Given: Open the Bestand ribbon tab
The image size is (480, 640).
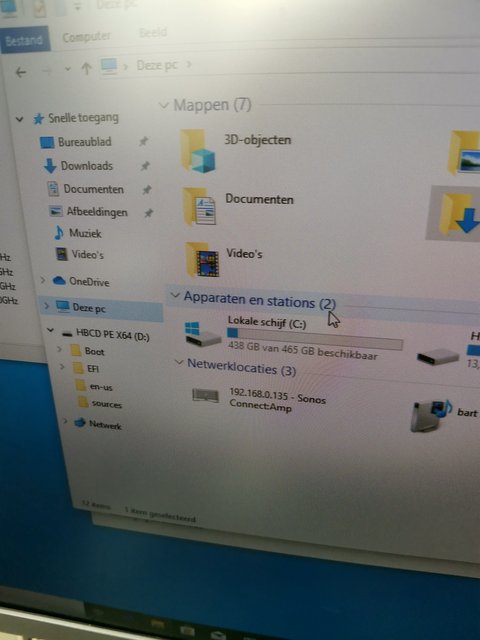Looking at the screenshot, I should pos(24,40).
